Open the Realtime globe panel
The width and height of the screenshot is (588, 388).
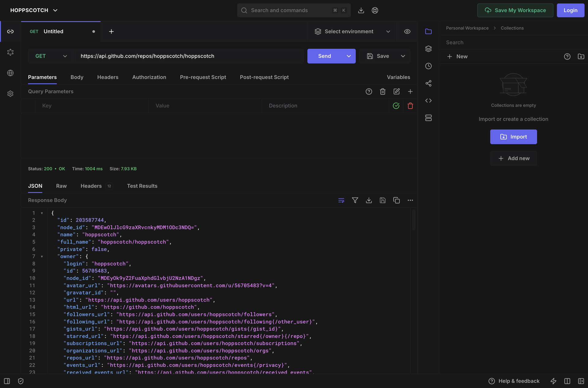10,73
